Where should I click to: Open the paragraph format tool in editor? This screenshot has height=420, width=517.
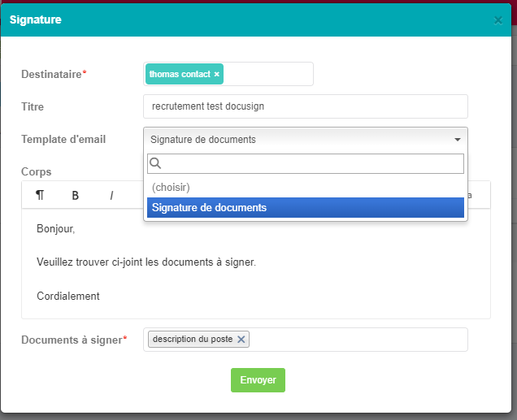(40, 195)
